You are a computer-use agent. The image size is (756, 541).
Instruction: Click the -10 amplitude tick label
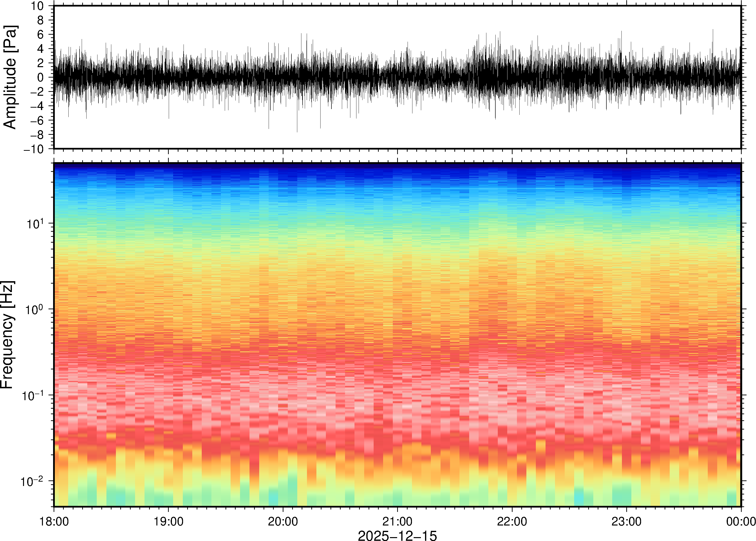33,149
